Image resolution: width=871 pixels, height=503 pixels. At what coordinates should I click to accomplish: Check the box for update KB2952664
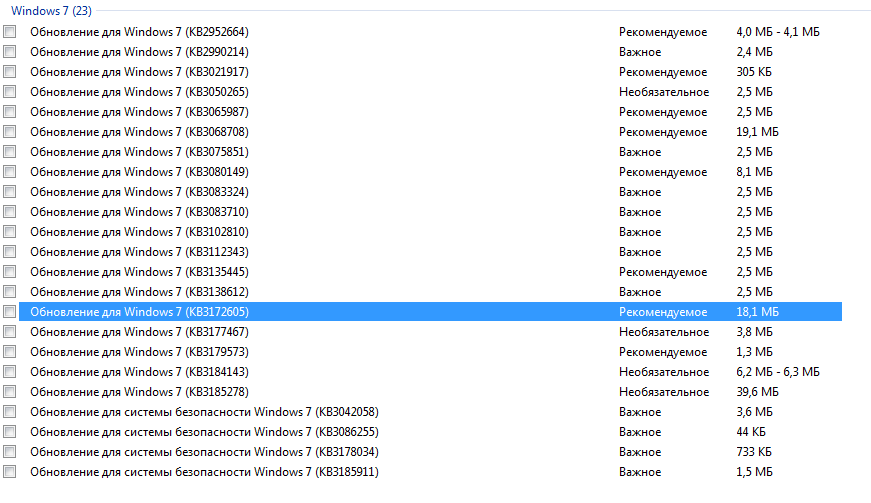(x=9, y=32)
